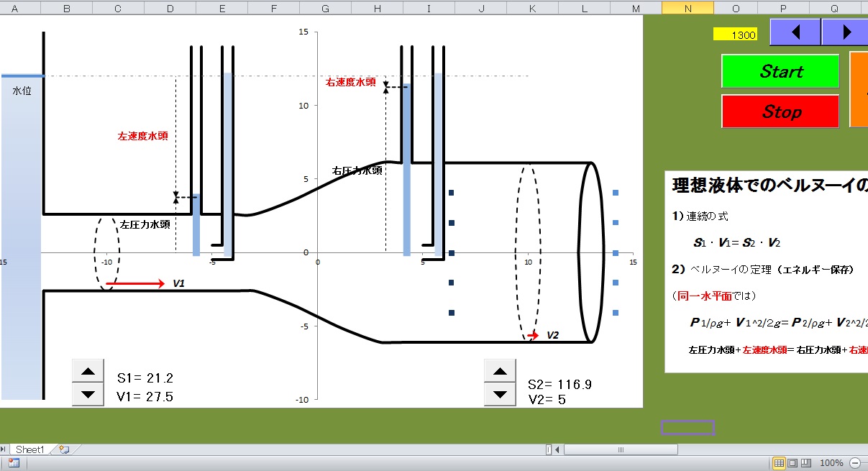Screen dimensions: 868x471
Task: Select highlighted column N header
Action: (687, 8)
